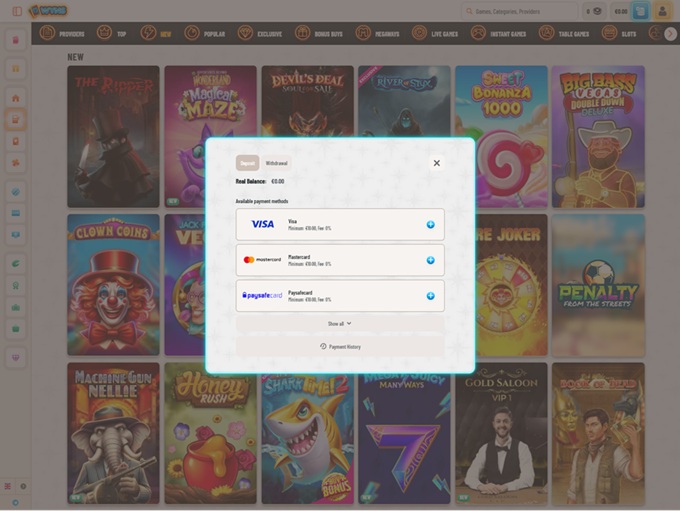680x511 pixels.
Task: Toggle the sidebar panel icon
Action: coord(16,11)
